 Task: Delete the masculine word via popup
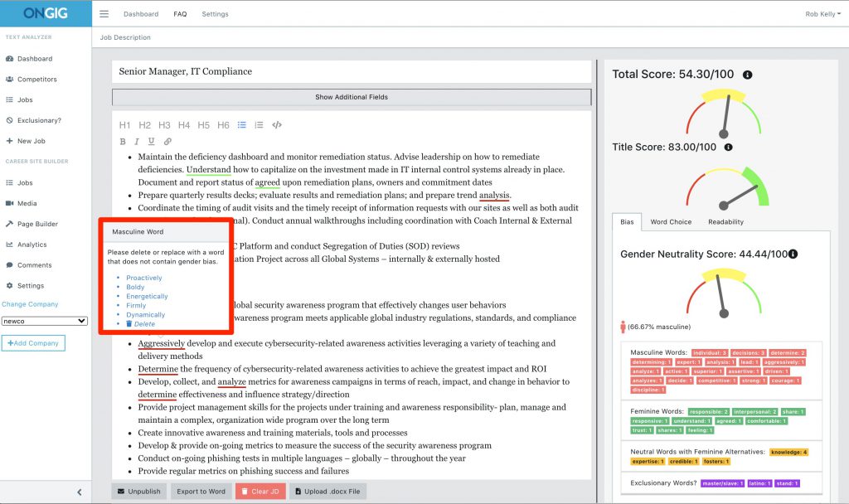(141, 324)
